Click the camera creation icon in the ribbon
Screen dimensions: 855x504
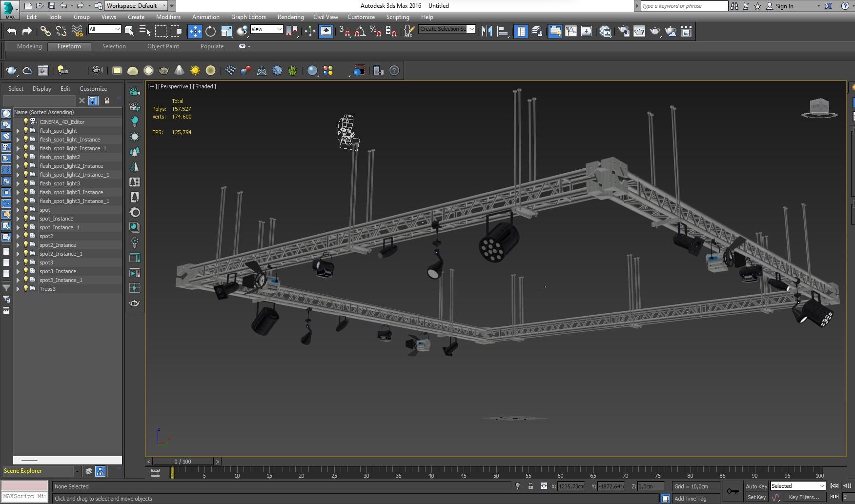[97, 70]
